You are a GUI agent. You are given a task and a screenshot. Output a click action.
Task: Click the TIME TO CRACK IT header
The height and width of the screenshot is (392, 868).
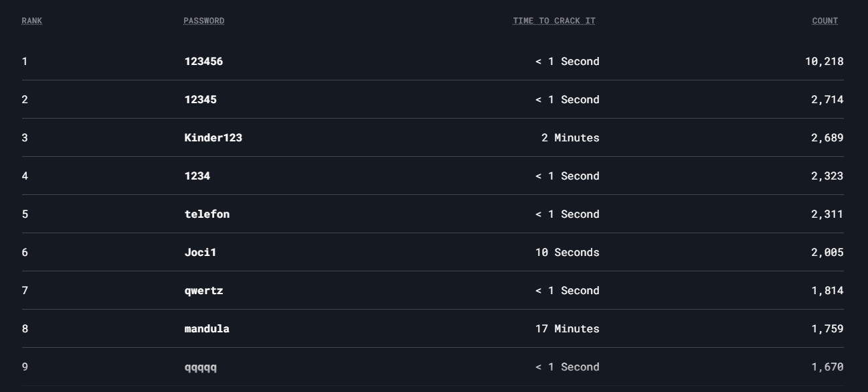pos(553,21)
